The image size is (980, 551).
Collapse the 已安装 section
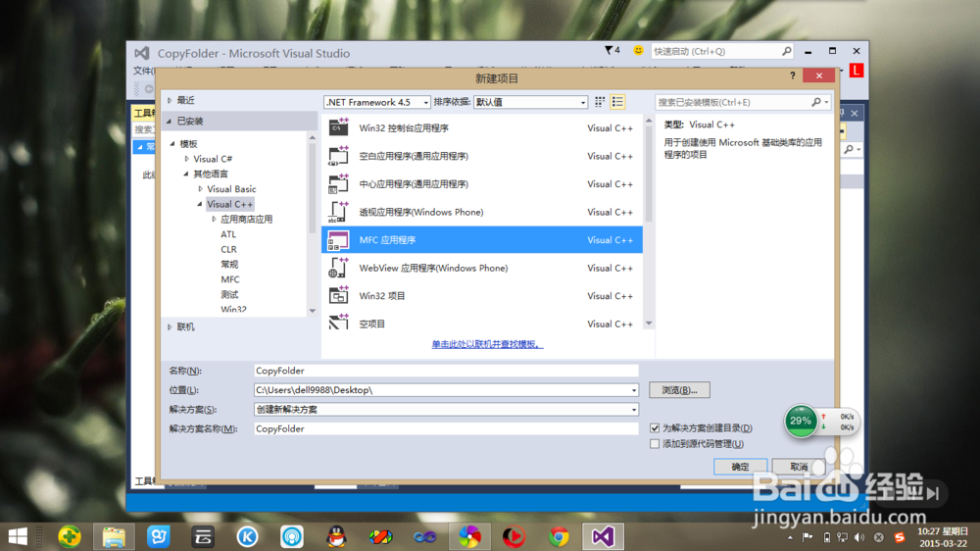(x=170, y=121)
